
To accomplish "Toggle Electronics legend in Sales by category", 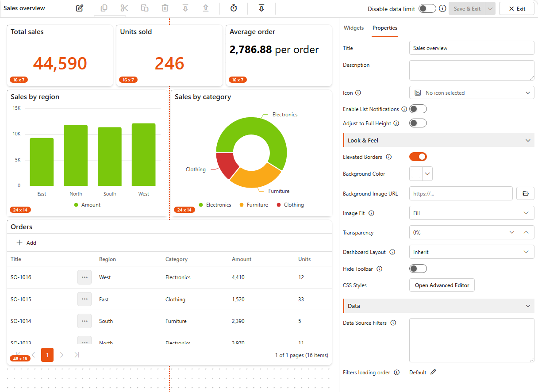I will [215, 205].
